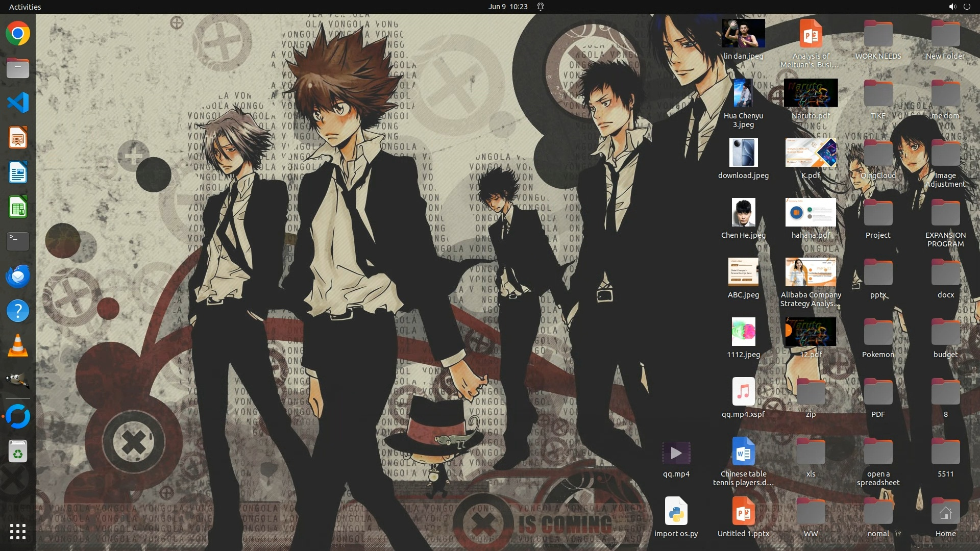980x551 pixels.
Task: Open LibreOffice Impress from the dock
Action: click(18, 138)
